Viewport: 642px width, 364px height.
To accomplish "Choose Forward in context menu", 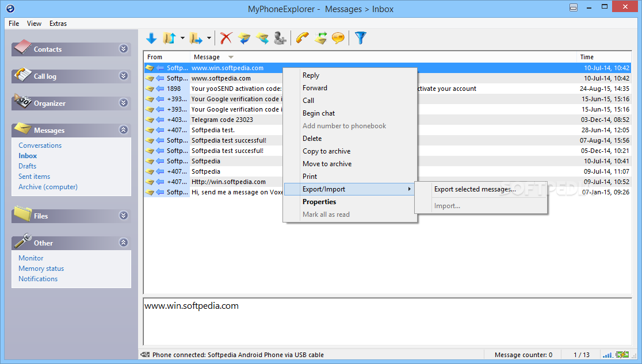I will (350, 88).
